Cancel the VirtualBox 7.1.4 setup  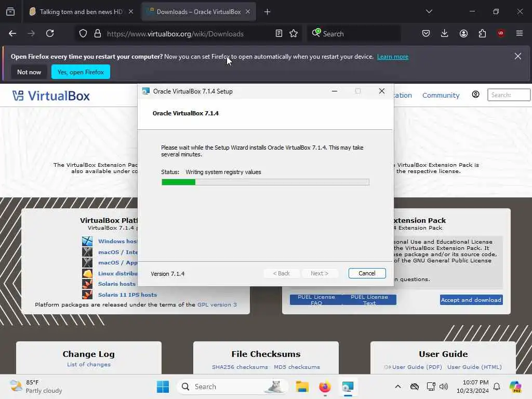coord(367,273)
